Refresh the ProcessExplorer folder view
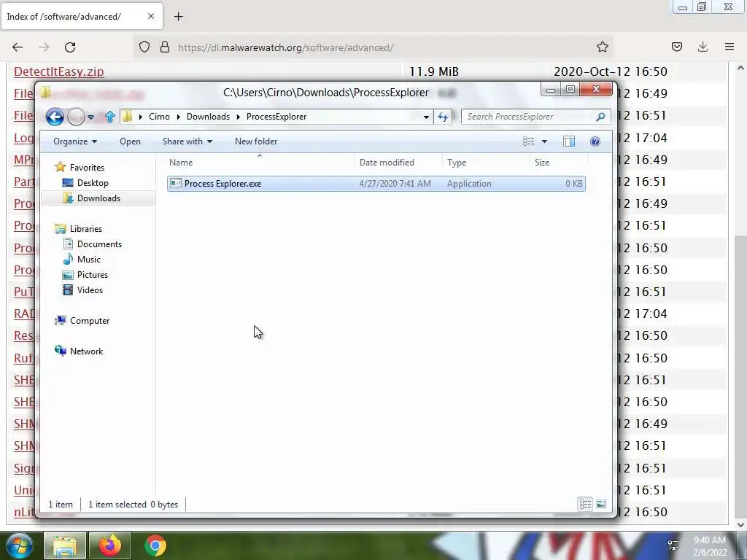The height and width of the screenshot is (560, 747). (x=443, y=117)
